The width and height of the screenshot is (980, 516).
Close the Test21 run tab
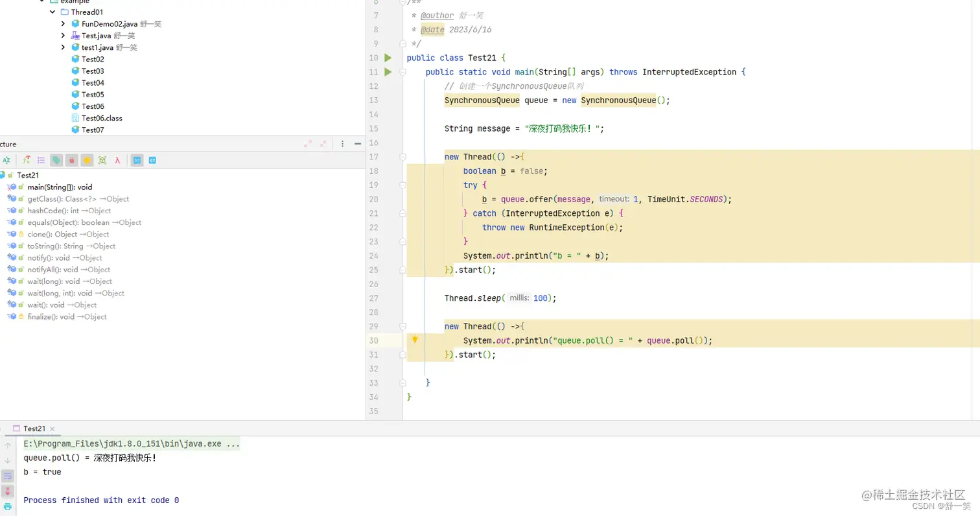(x=52, y=429)
